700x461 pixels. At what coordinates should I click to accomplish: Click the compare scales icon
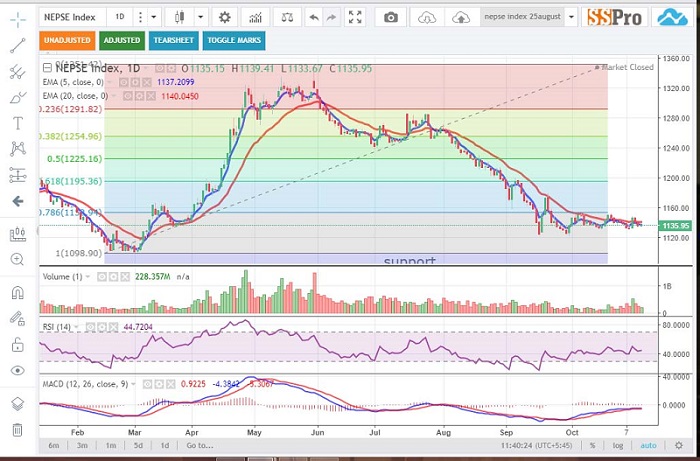tap(288, 17)
